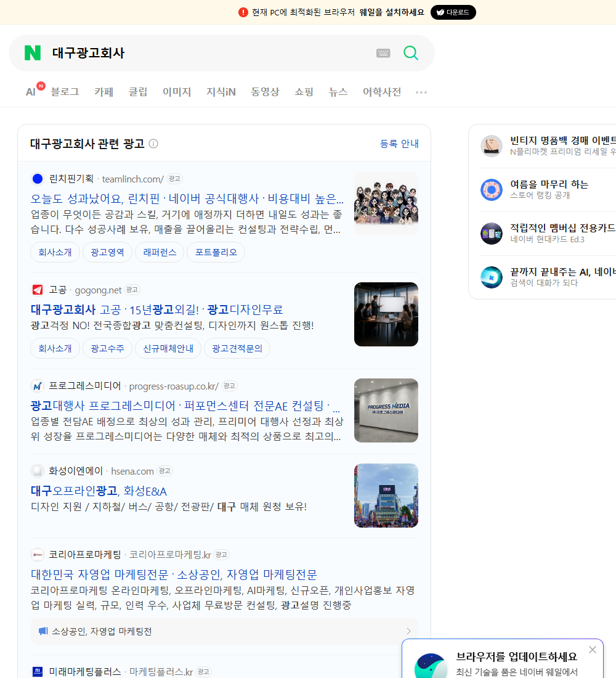This screenshot has width=616, height=678.
Task: Switch to the 뉴스 tab
Action: click(338, 92)
